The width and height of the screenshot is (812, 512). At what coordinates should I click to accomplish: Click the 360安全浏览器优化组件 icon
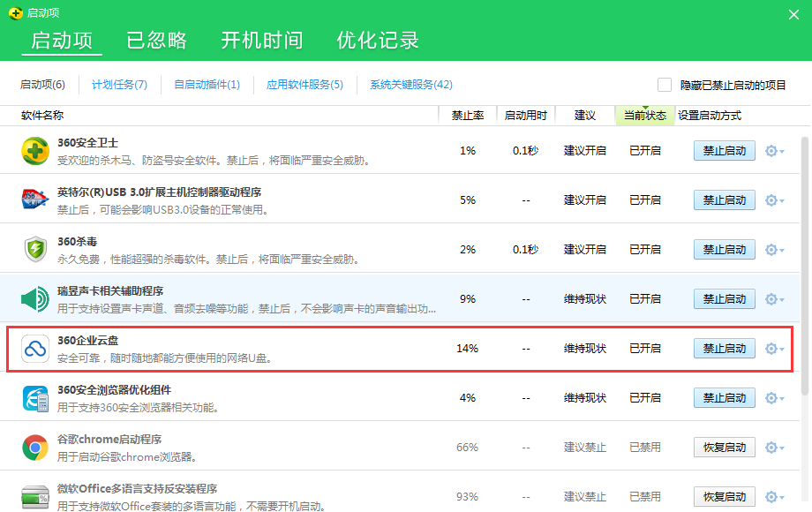click(34, 397)
